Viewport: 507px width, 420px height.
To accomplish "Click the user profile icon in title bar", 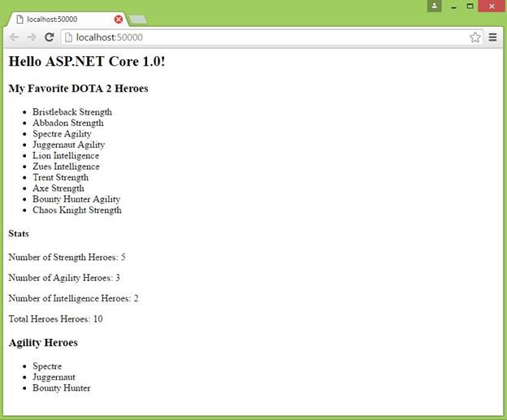I will click(x=434, y=6).
